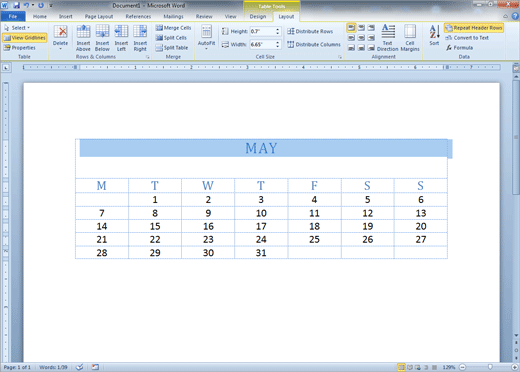Minimize the ribbon with caret icon

[506, 16]
